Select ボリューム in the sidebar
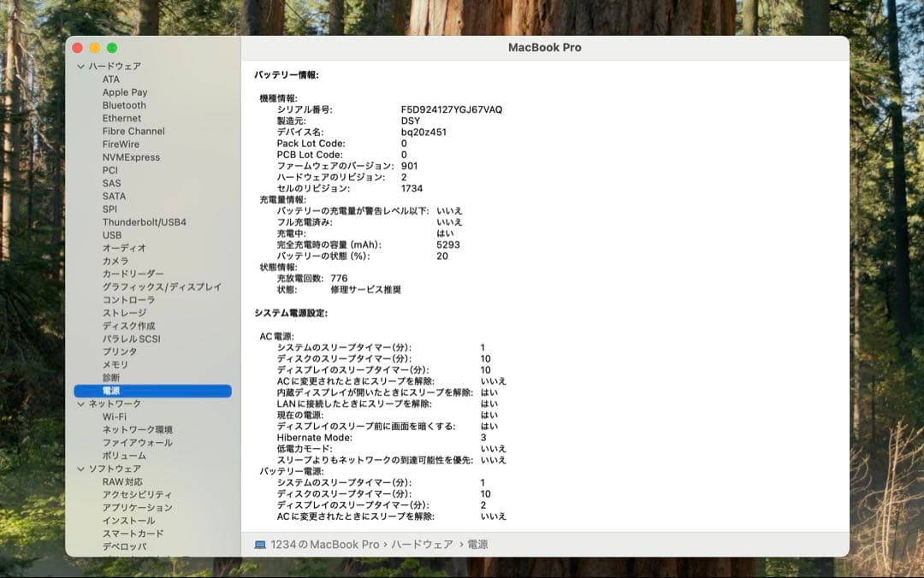This screenshot has height=578, width=924. [124, 456]
